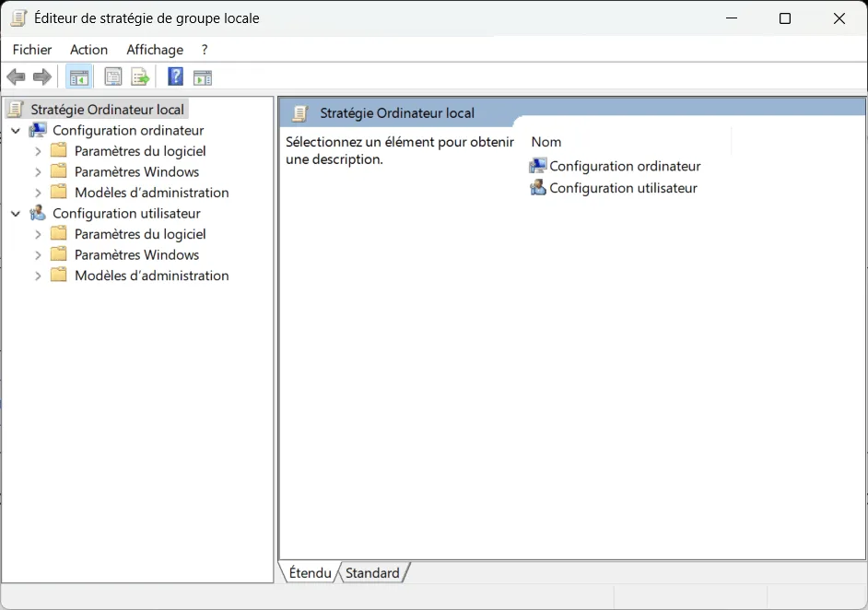
Task: Click Configuration utilisateur icon in right pane list
Action: 537,188
